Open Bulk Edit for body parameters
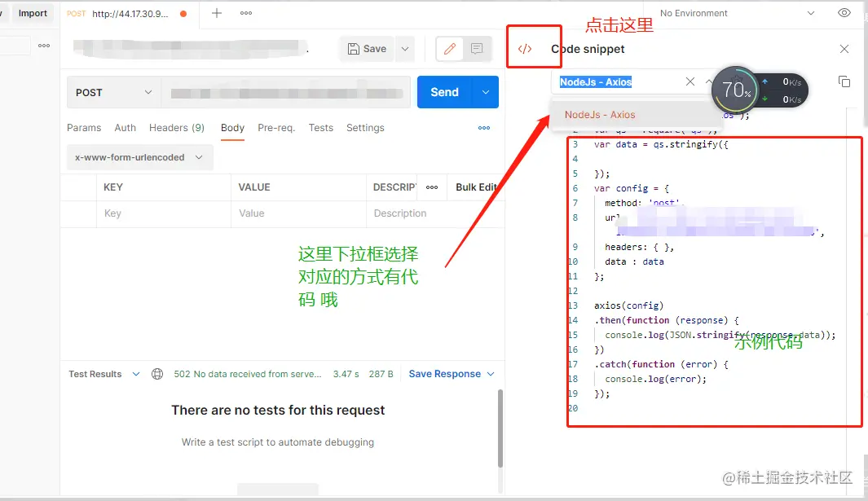Screen dimensions: 868x501 477,187
